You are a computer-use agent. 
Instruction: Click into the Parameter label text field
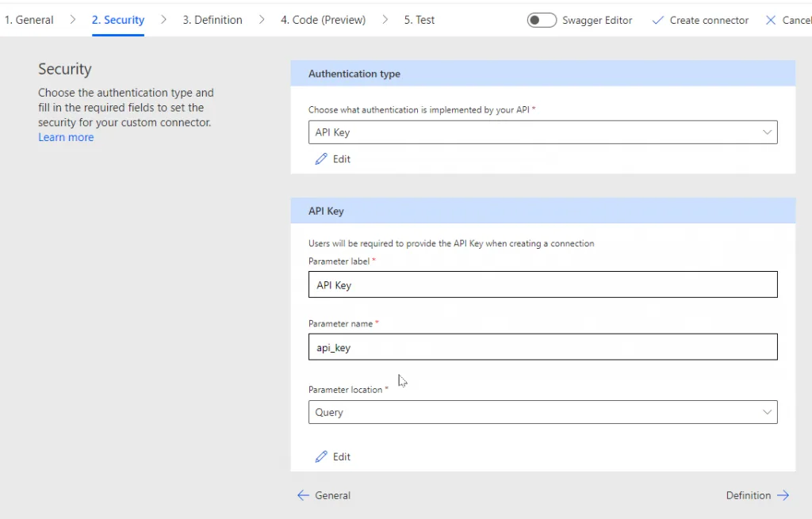pos(542,285)
